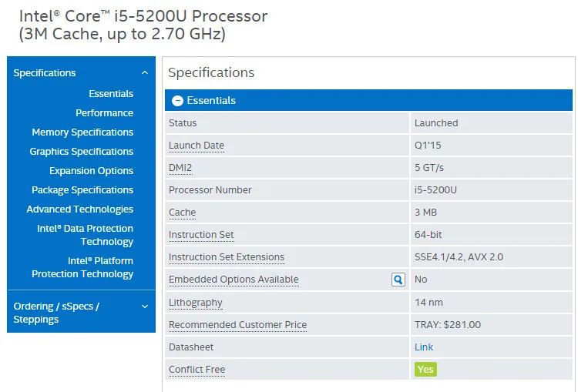Open Essentials in the sidebar
The image size is (578, 392).
tap(111, 94)
